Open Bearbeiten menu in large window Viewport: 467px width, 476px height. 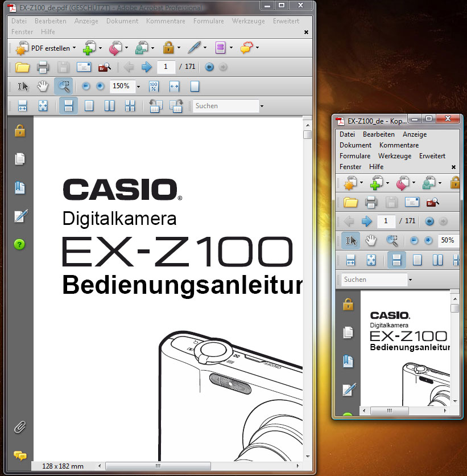click(50, 21)
